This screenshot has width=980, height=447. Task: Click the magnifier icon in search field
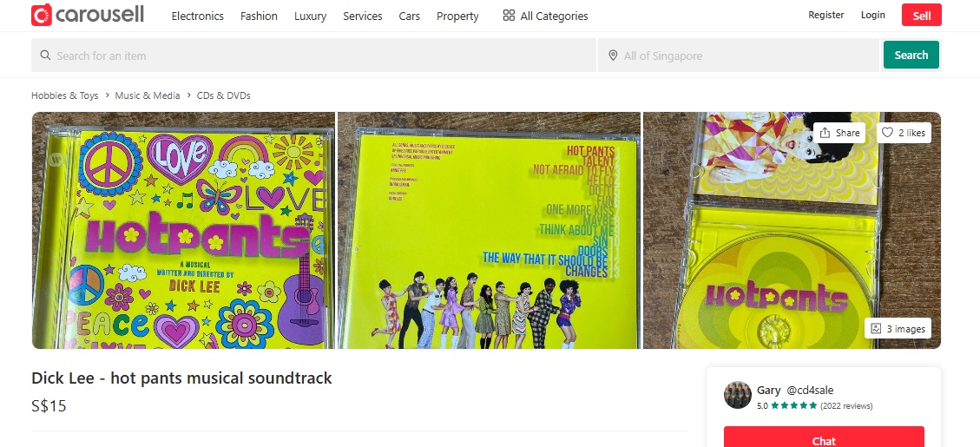(x=45, y=56)
